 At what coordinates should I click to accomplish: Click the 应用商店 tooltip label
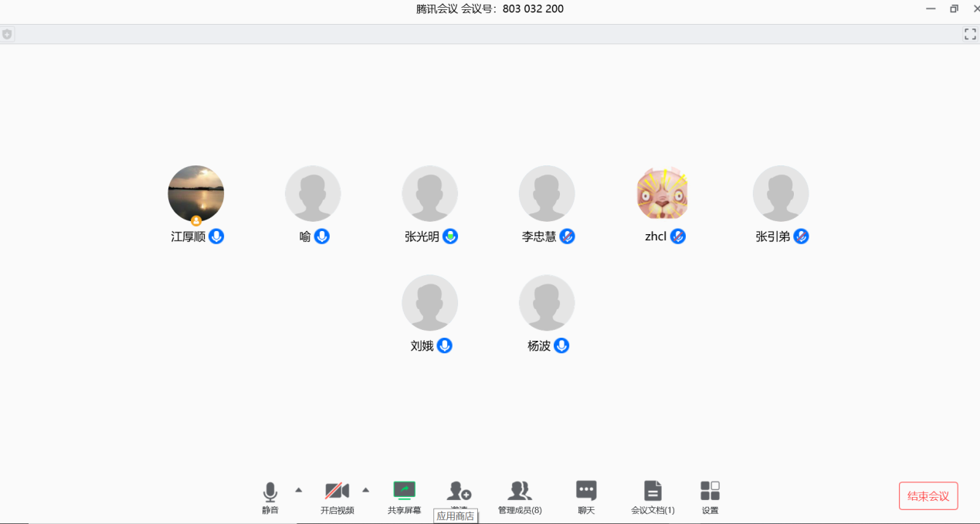(x=456, y=516)
